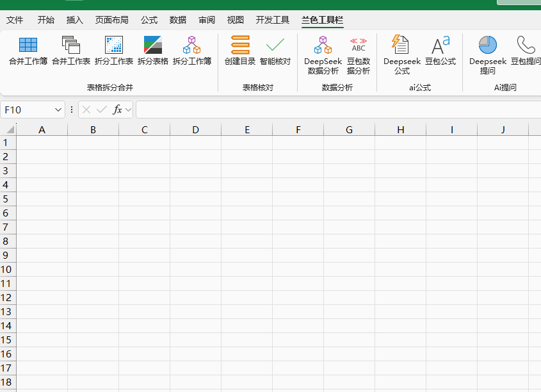Start the 智能核对 smart check tool
Image resolution: width=541 pixels, height=392 pixels.
[x=275, y=51]
